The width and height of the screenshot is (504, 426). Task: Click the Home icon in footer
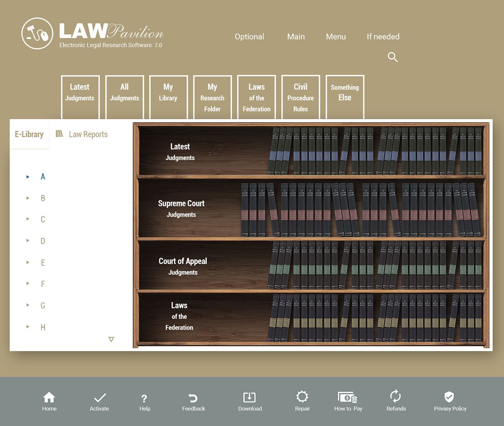(49, 397)
